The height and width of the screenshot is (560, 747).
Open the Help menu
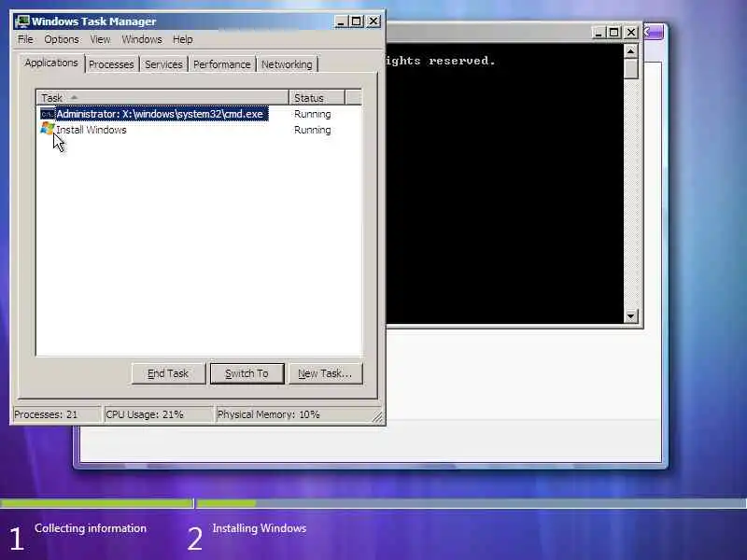click(182, 39)
